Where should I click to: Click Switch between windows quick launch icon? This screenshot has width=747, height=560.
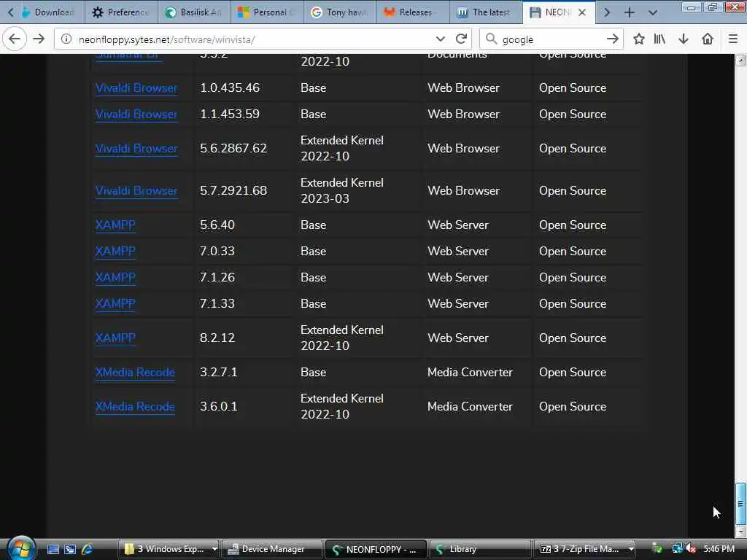[70, 549]
